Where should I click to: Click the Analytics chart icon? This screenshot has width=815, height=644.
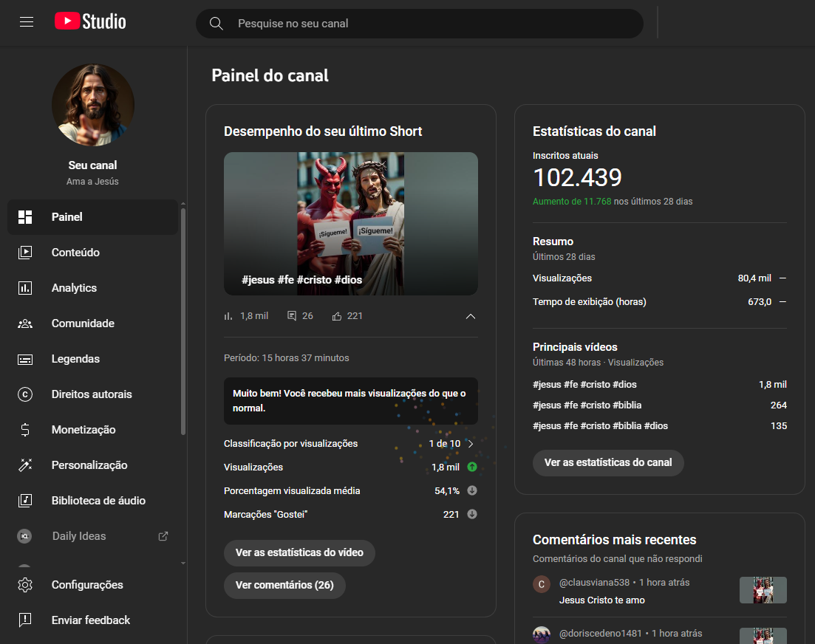pyautogui.click(x=25, y=288)
